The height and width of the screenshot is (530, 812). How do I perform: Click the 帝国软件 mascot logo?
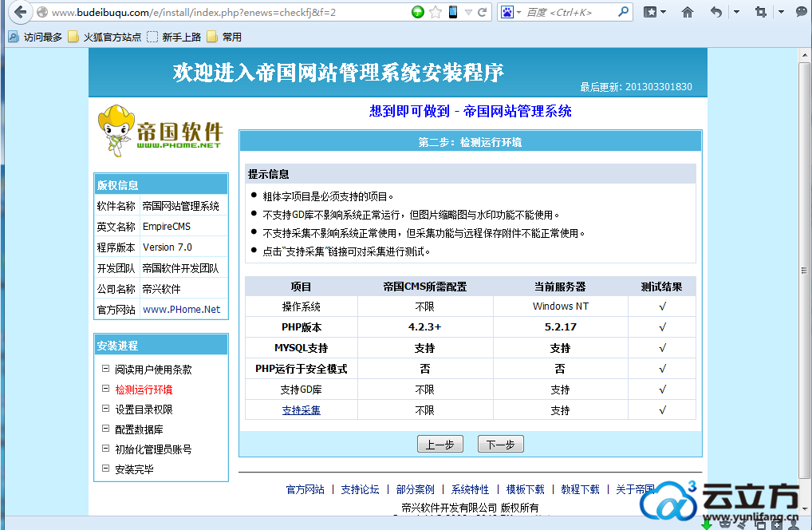point(160,131)
